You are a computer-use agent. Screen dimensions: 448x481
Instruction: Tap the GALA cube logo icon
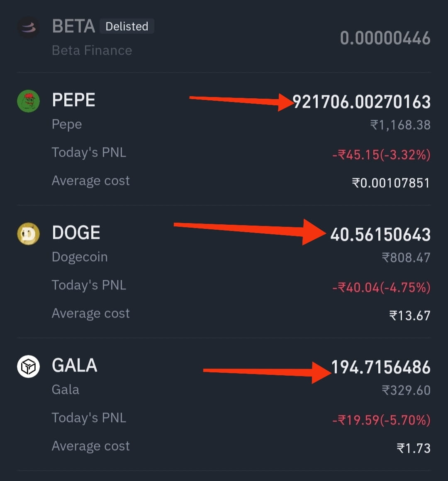(x=28, y=366)
